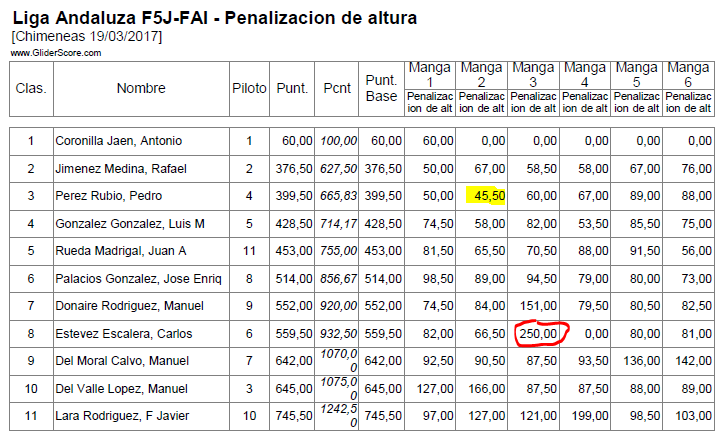The height and width of the screenshot is (440, 722).
Task: Select the Manga 1 column header
Action: pyautogui.click(x=430, y=75)
